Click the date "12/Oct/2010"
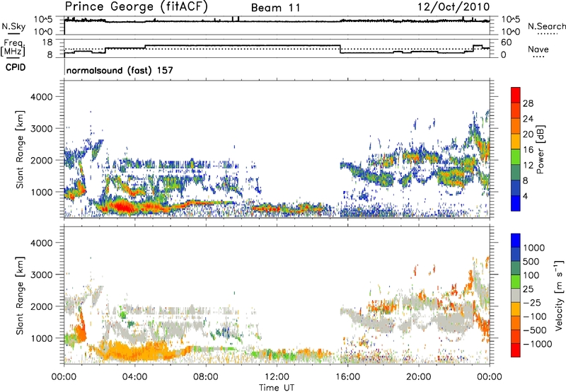 pos(454,7)
